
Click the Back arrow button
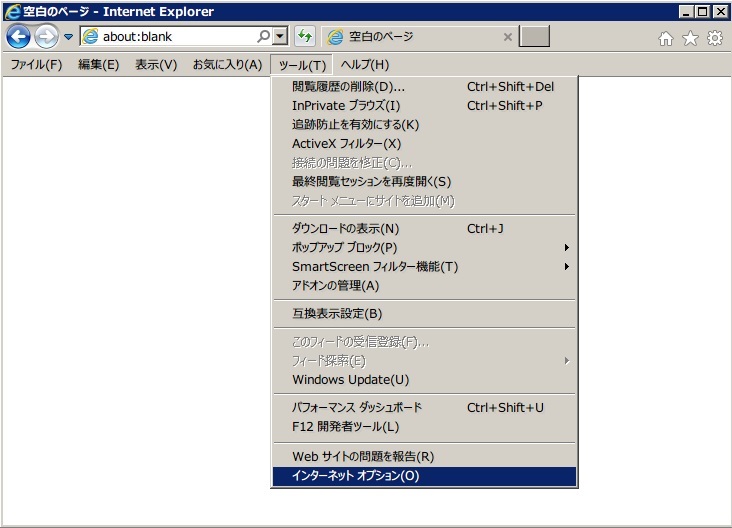tap(19, 36)
